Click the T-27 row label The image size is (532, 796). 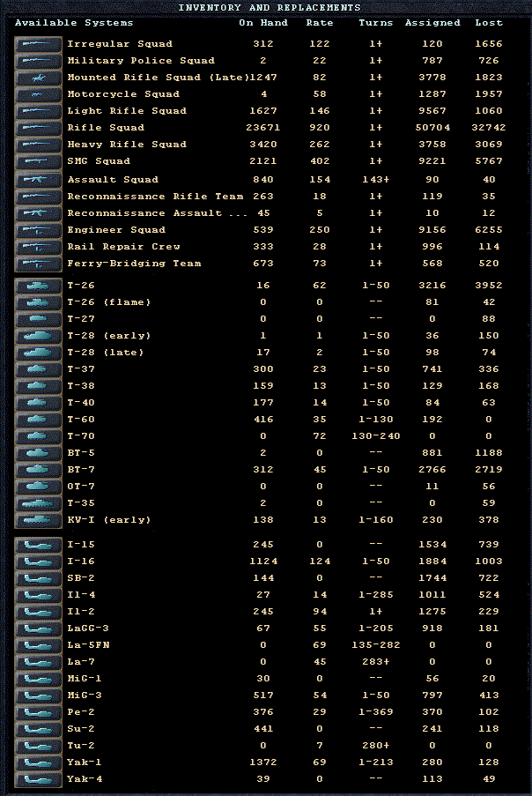coord(81,319)
